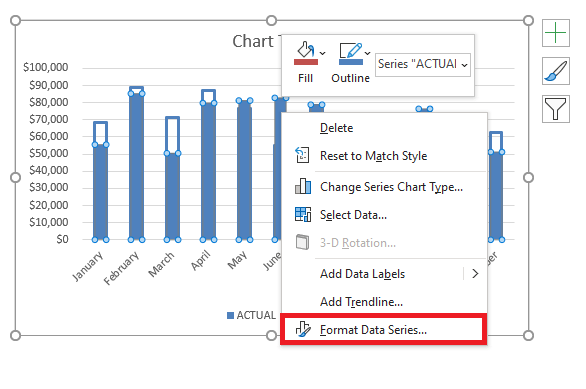Click the bottom-right chart sizing handle

click(528, 336)
